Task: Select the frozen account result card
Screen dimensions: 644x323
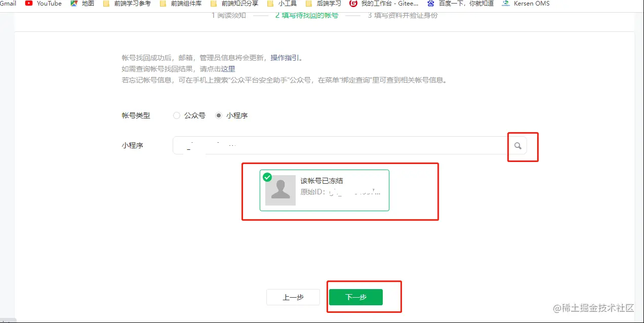Action: tap(325, 190)
